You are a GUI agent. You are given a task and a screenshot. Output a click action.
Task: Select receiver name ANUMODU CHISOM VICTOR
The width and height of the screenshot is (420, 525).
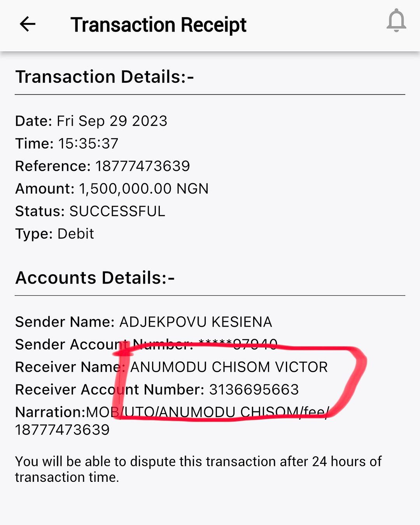coord(229,367)
